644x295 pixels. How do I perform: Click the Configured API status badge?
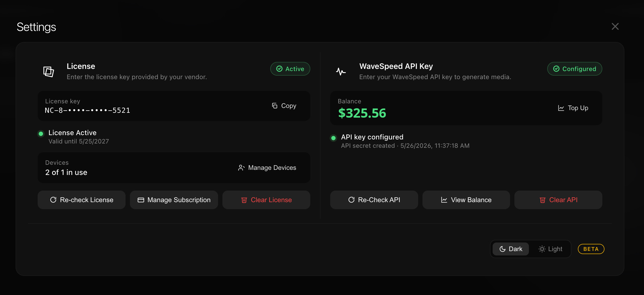pos(575,69)
